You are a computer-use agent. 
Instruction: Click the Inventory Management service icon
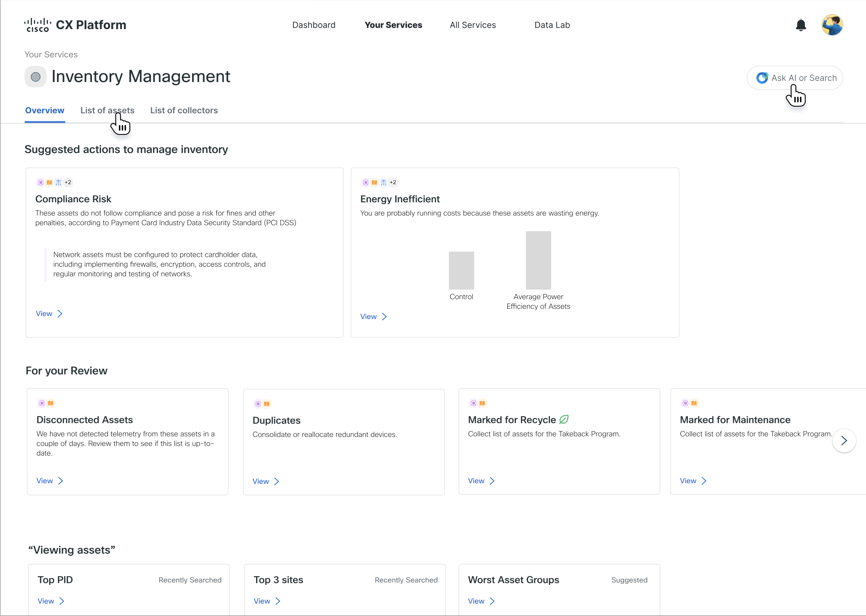point(36,77)
